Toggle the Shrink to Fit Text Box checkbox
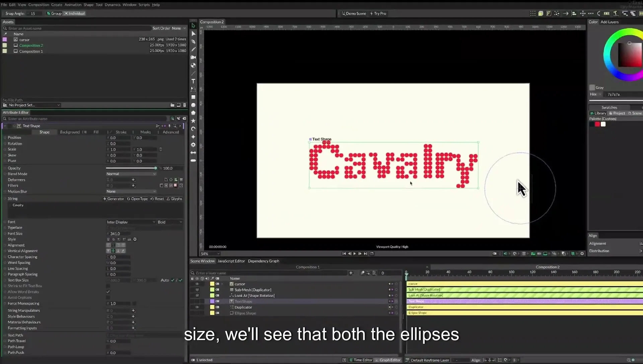 108,286
